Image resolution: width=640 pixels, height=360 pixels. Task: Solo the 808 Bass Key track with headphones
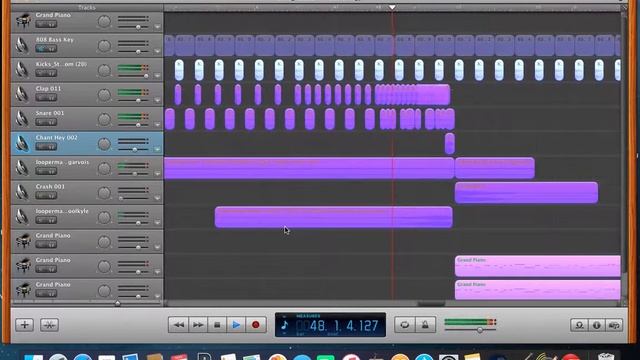[x=51, y=49]
